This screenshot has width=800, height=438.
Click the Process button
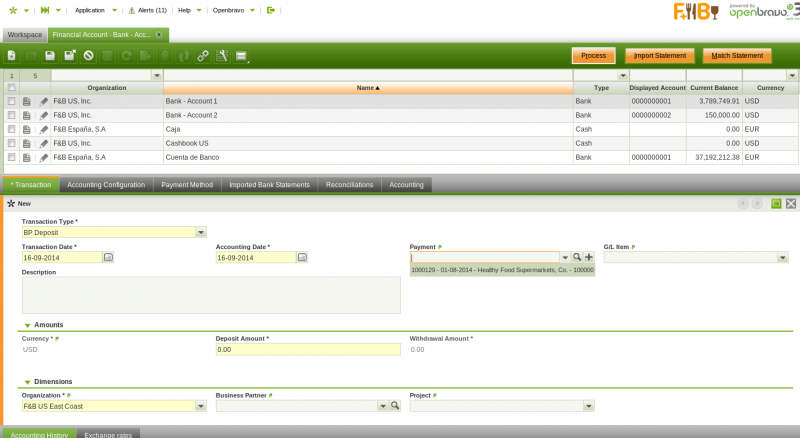coord(593,56)
